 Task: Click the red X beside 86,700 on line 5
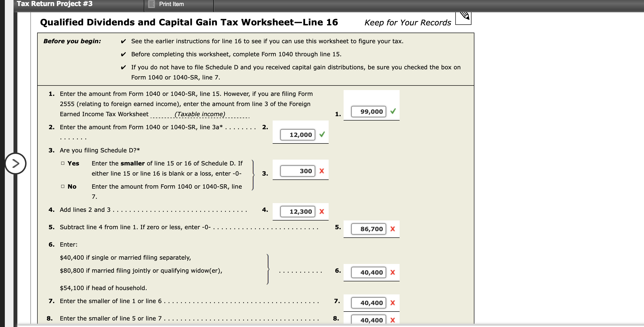(393, 229)
